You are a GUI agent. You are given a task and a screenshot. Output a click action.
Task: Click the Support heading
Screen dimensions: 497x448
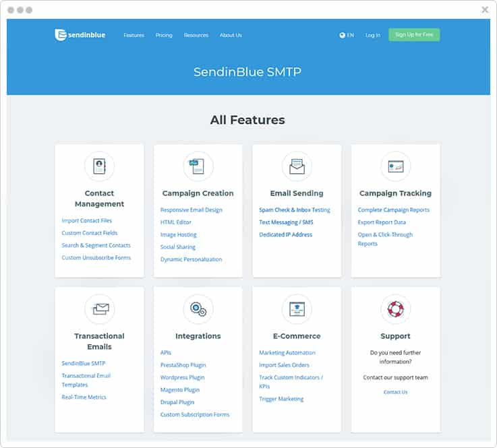tap(396, 336)
